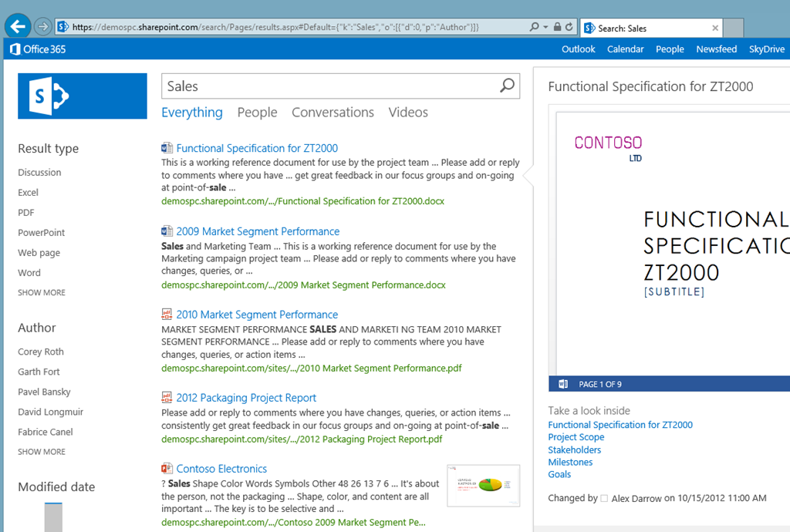Viewport: 790px width, 532px height.
Task: Click the SharePoint site logo tile
Action: (82, 96)
